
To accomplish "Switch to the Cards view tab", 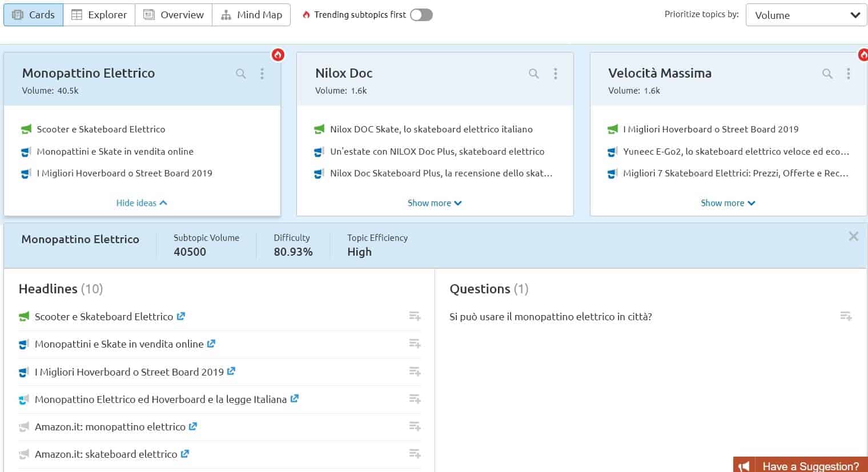I will click(x=33, y=15).
